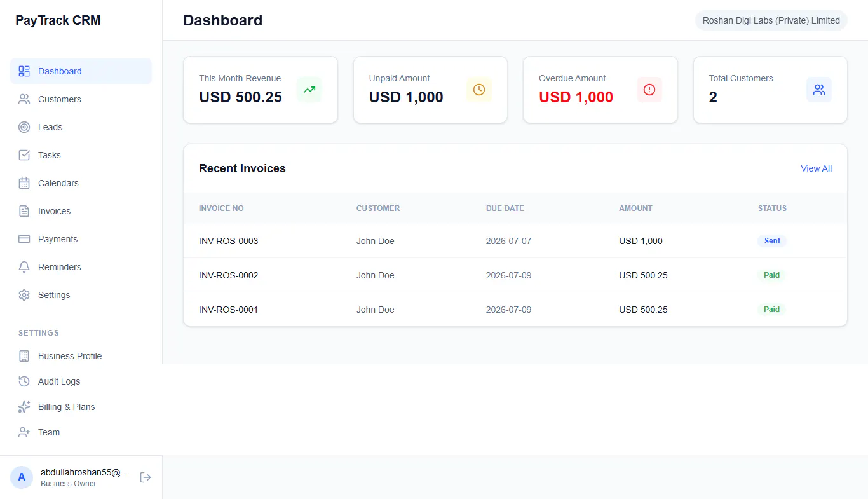Click the Payments credit card icon

(x=24, y=239)
